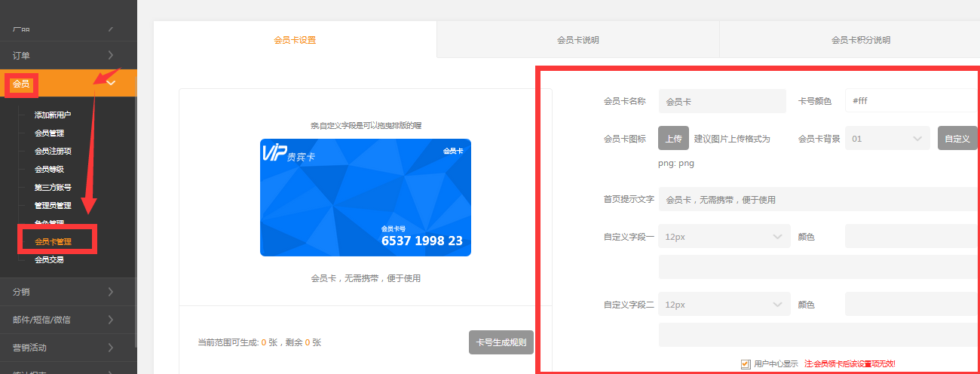The height and width of the screenshot is (374, 980).
Task: Expand the 邮件/短信/微信 menu chevron
Action: [x=111, y=320]
